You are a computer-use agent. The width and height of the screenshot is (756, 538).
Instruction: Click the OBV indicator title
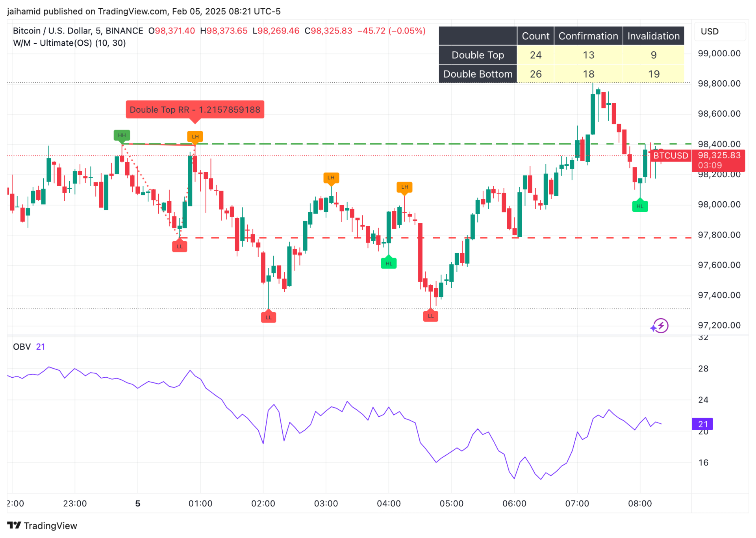[22, 347]
